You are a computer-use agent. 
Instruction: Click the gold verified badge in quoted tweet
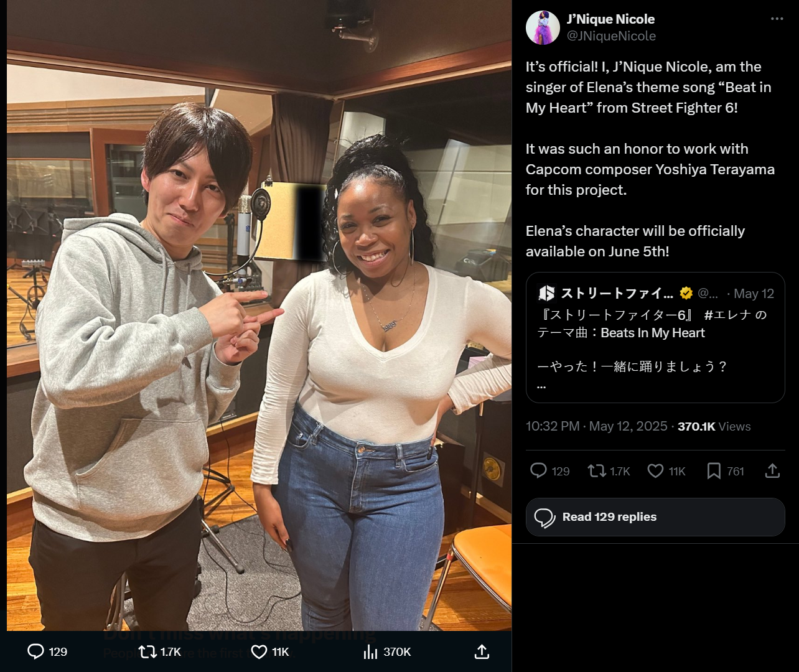coord(686,293)
